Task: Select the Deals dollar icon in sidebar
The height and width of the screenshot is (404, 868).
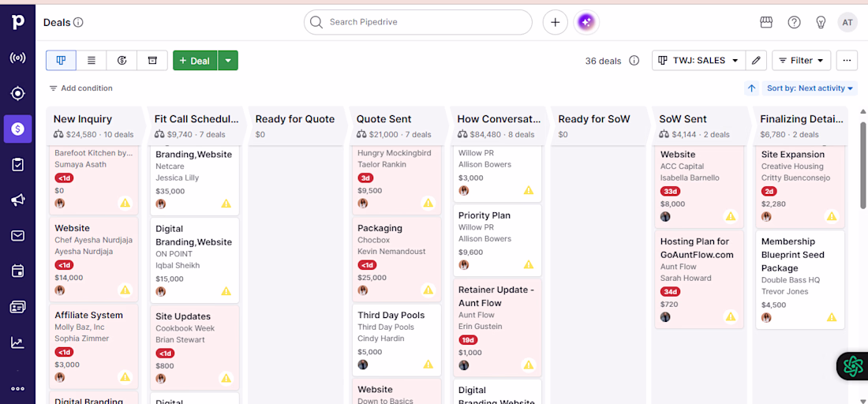Action: (17, 129)
